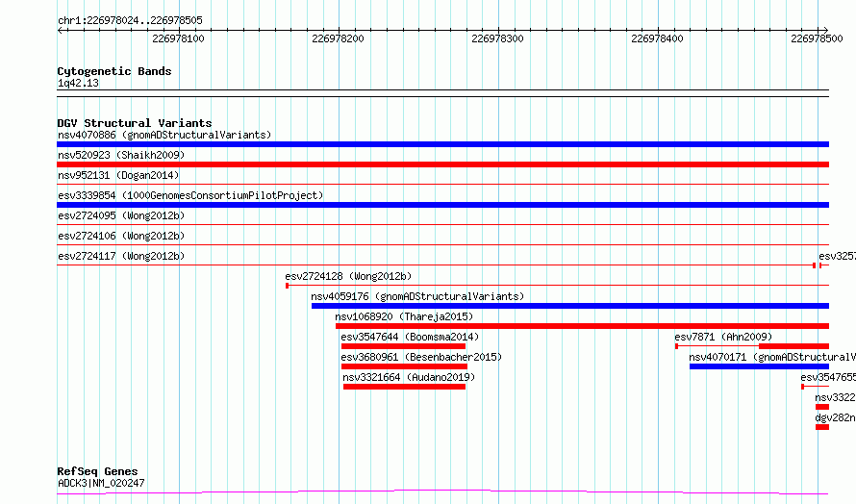Screen dimensions: 856x504
Task: Click the red esv3680961 variant bar
Action: click(405, 366)
